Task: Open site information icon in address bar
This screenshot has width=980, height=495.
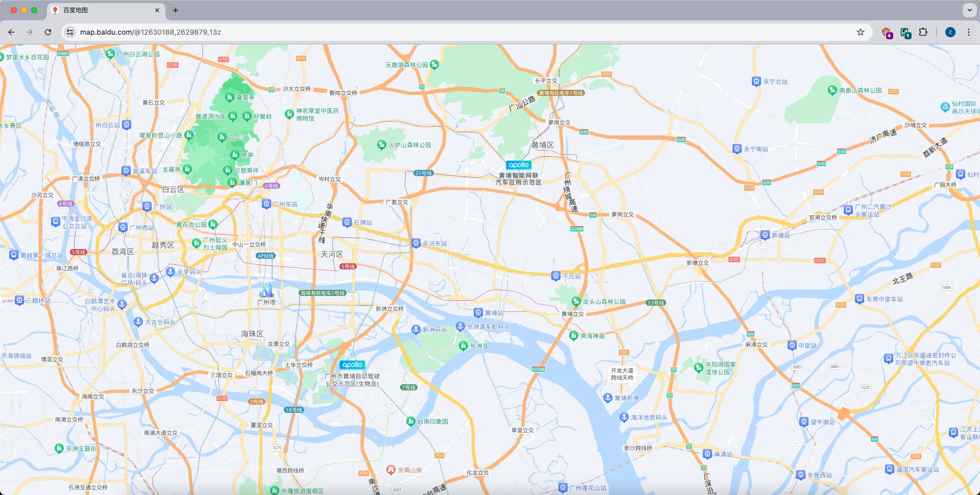Action: click(70, 32)
